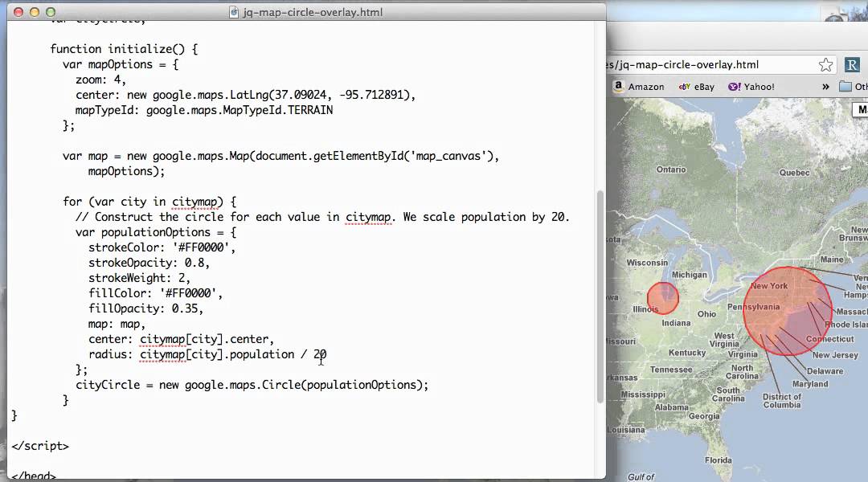Click the 'strokeWeight: 2,' line
The width and height of the screenshot is (868, 482).
[140, 278]
